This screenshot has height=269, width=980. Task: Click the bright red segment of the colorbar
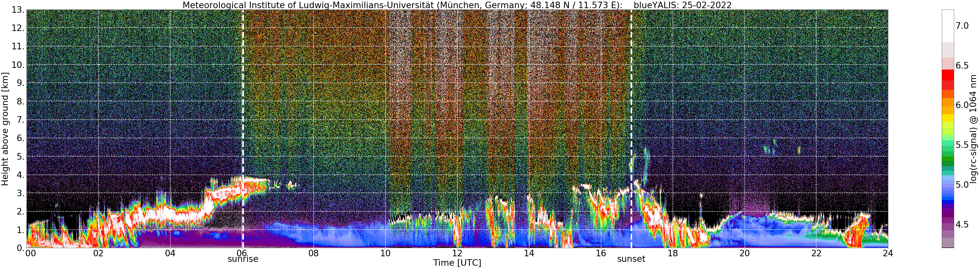coord(948,75)
